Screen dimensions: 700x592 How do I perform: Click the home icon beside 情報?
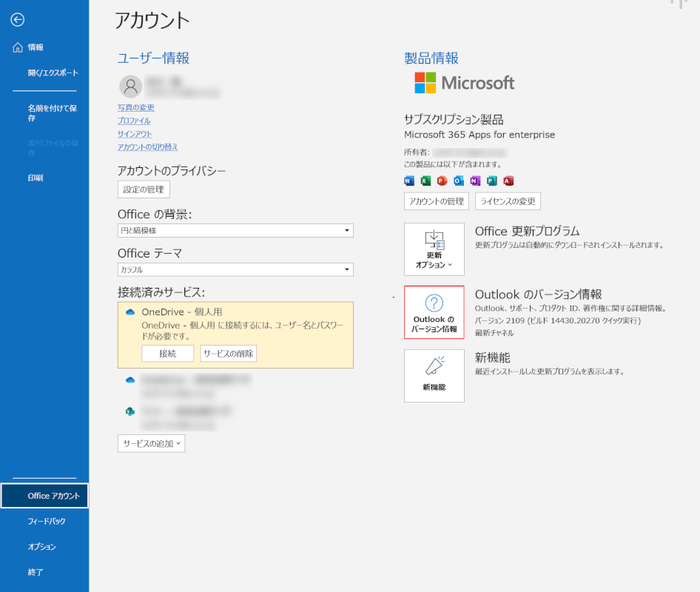tap(18, 47)
